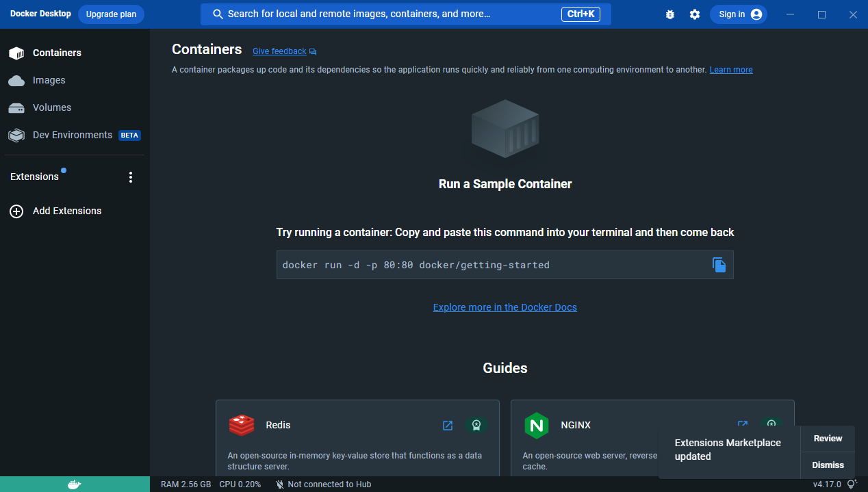Click the BETA badge beside Dev Environments
This screenshot has height=492, width=868.
click(x=129, y=135)
